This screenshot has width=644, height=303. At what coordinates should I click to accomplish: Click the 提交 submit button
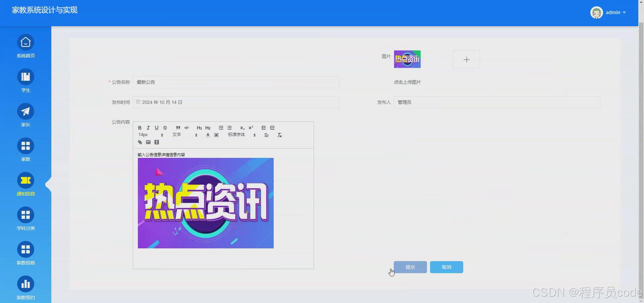tap(410, 267)
